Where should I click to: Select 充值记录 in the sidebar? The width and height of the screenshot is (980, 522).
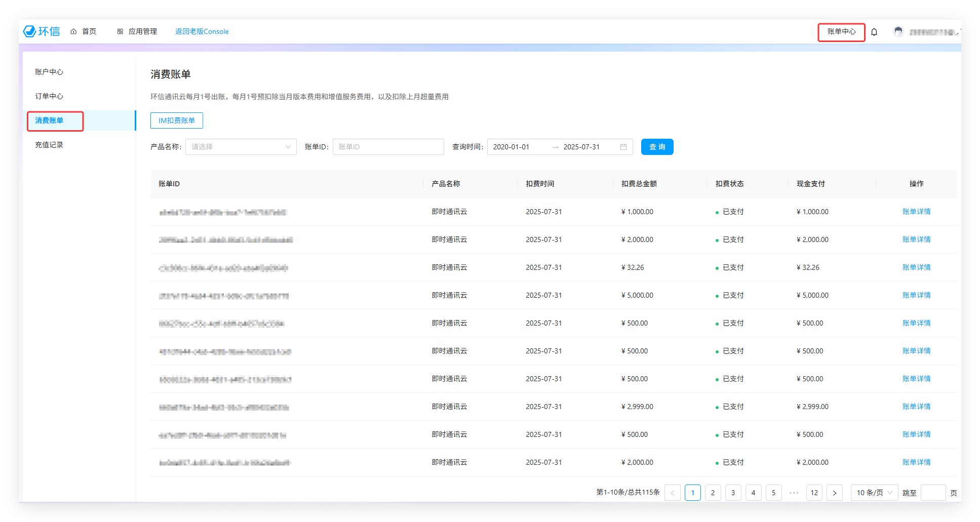[49, 145]
